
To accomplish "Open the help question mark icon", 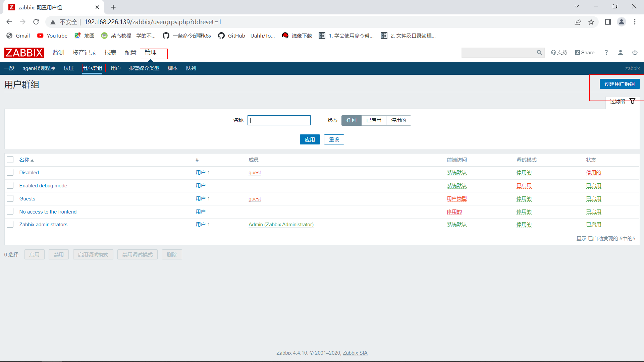I will [606, 53].
